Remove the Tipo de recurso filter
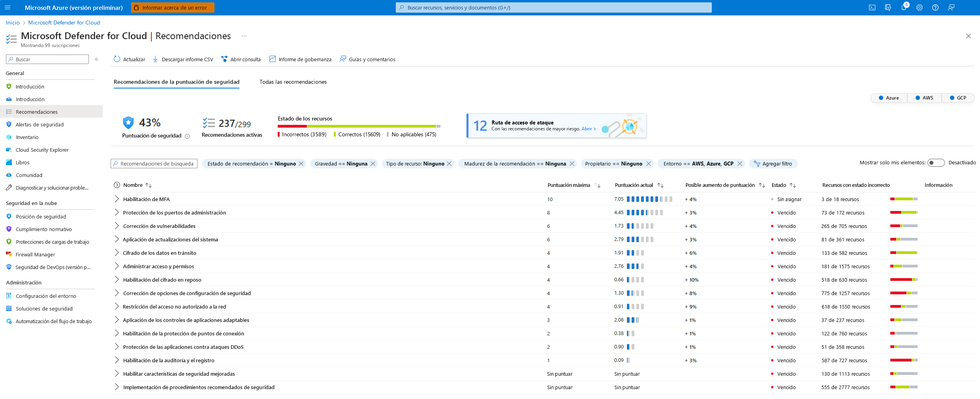Viewport: 980px width, 399px height. click(449, 164)
